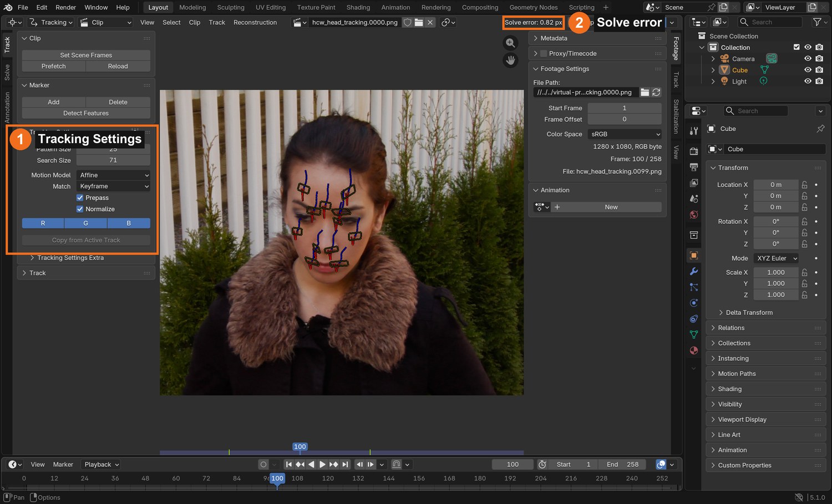832x504 pixels.
Task: Open the Object properties orange square tab
Action: 693,255
